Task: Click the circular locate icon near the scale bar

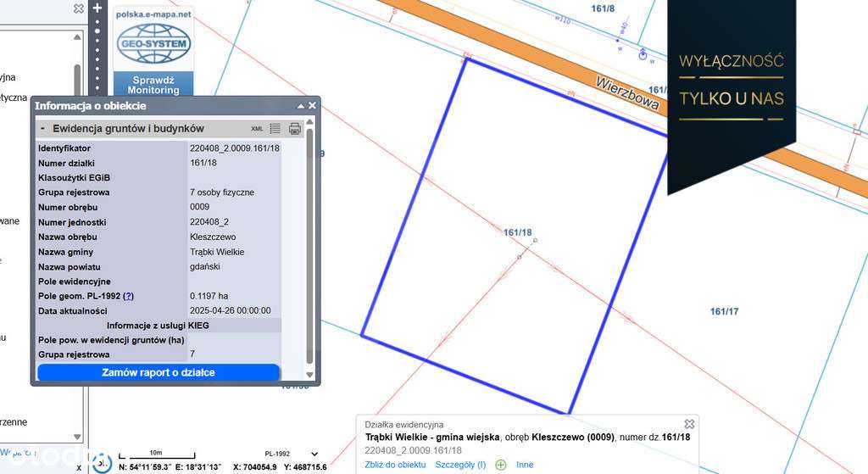Action: [103, 462]
